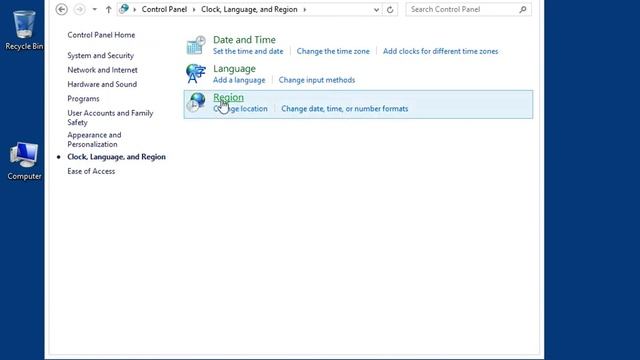640x360 pixels.
Task: Open the Date and Time clock icon
Action: 196,45
